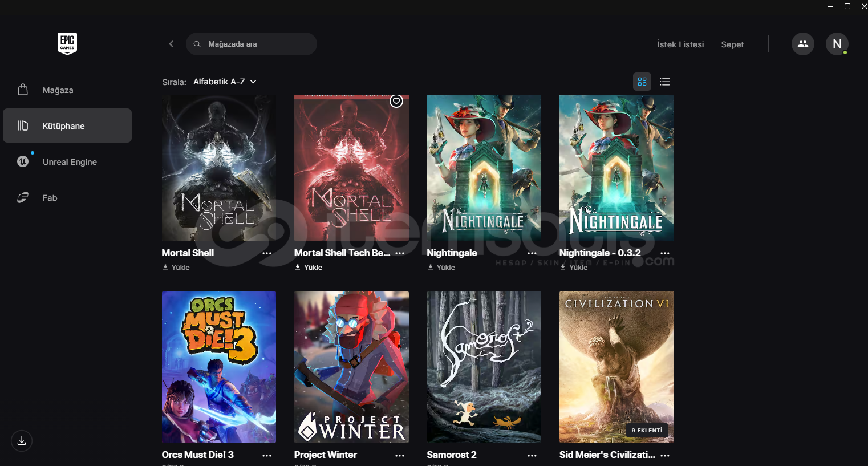Go back with the arrow button

(x=171, y=44)
